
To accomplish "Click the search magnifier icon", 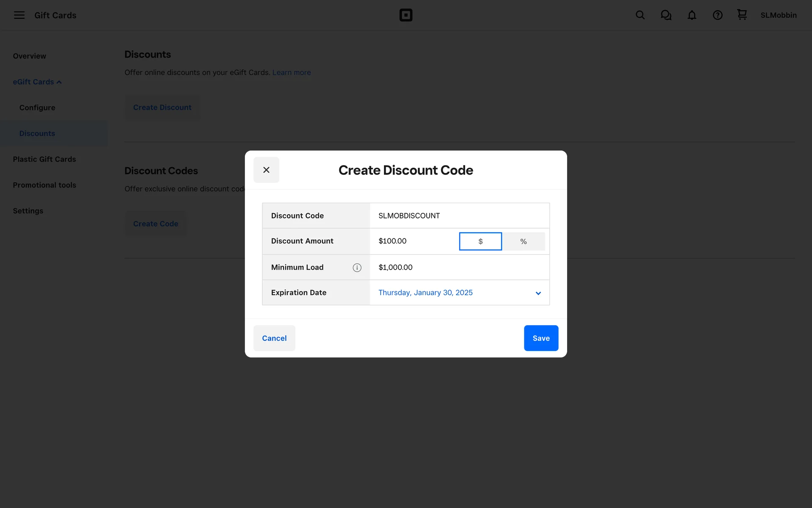I will [640, 15].
